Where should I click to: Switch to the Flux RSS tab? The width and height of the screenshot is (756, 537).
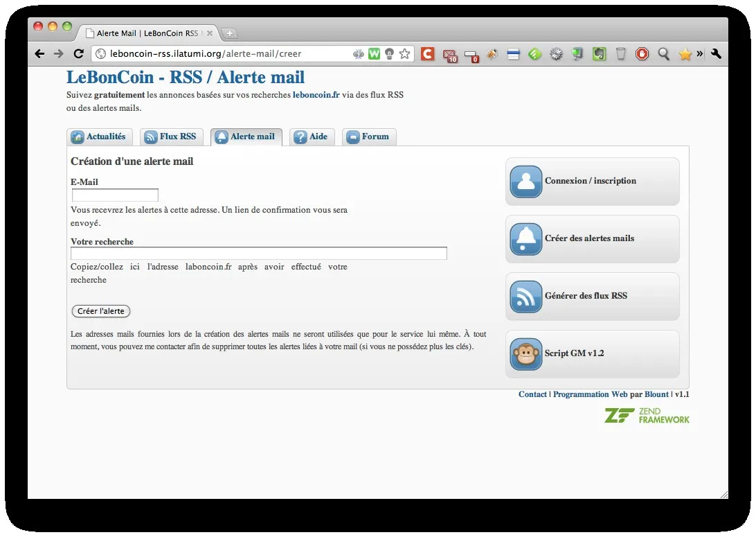pos(171,137)
